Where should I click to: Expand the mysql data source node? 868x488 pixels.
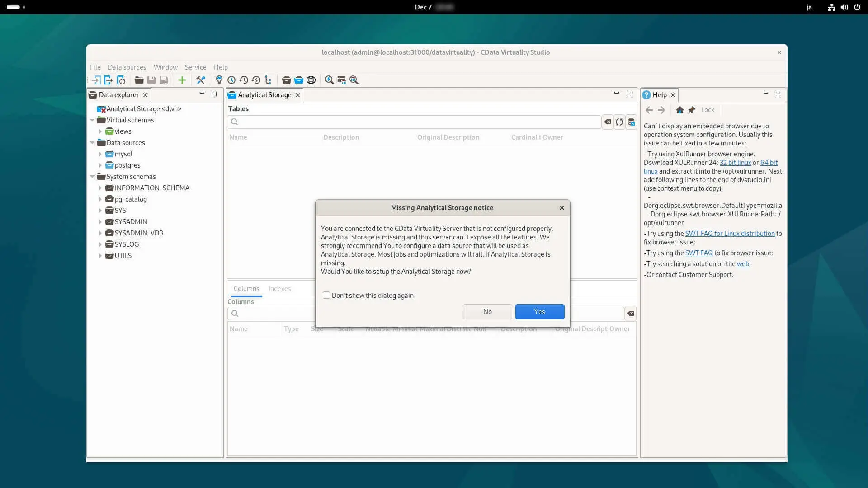[100, 154]
